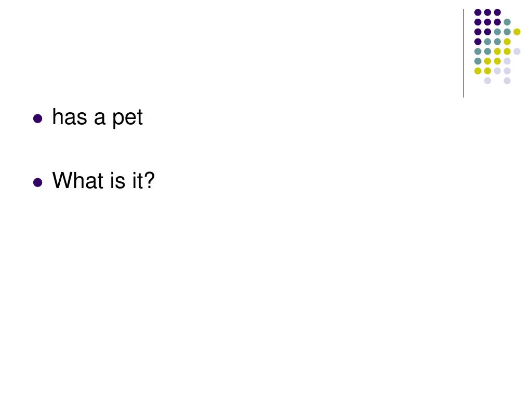Click the teal dot ending the second dot row

(x=507, y=22)
